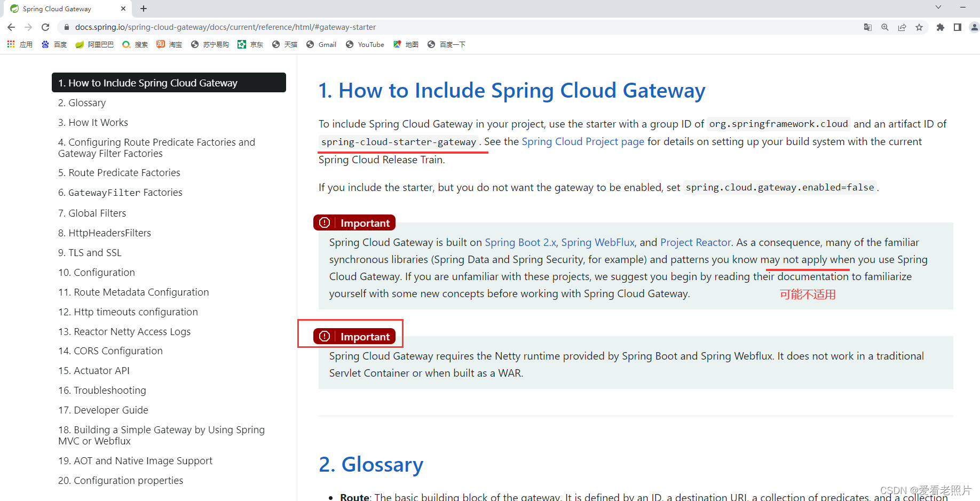Open the 阿里巴巴 bookmark
This screenshot has width=980, height=501.
pos(94,44)
